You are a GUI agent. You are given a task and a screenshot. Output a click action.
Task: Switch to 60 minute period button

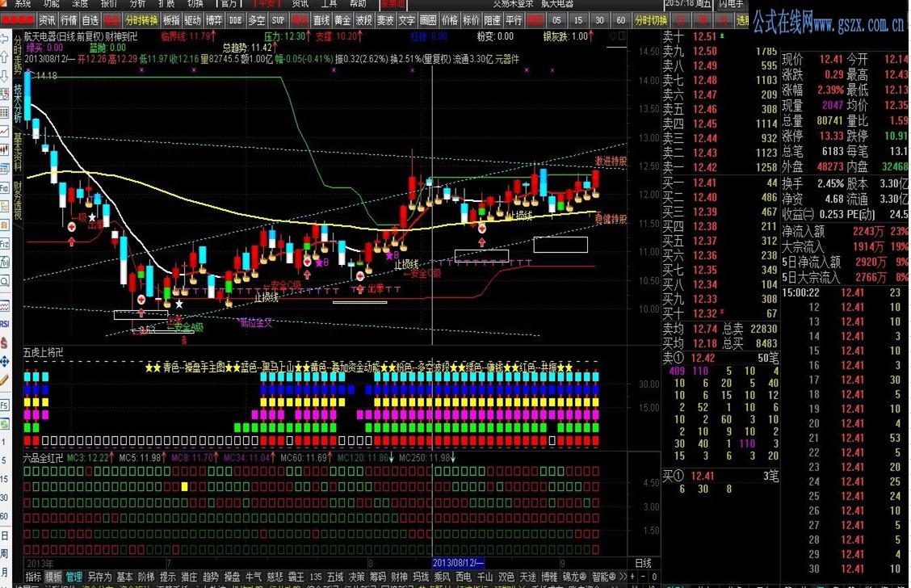point(621,20)
